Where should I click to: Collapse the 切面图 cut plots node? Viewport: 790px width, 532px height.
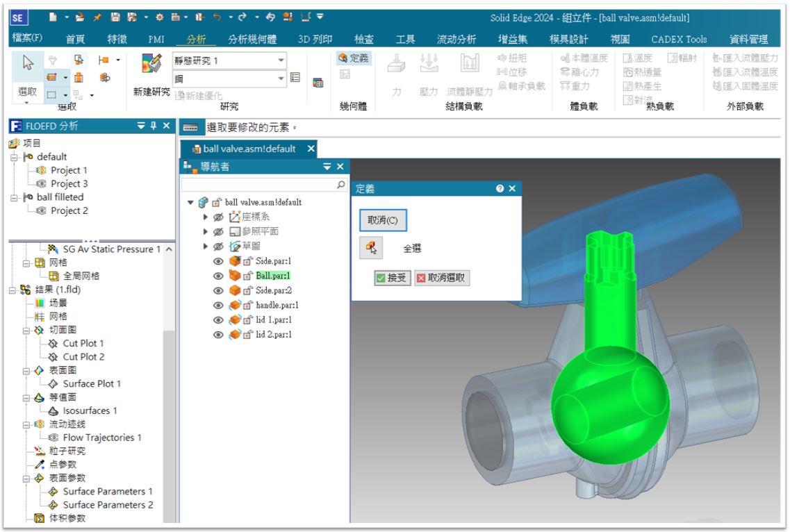tap(26, 331)
